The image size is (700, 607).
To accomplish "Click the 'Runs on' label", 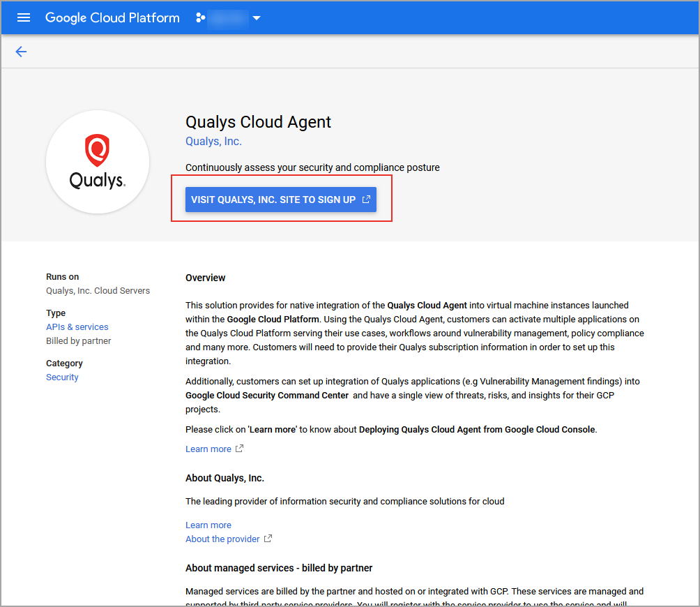I will click(62, 277).
